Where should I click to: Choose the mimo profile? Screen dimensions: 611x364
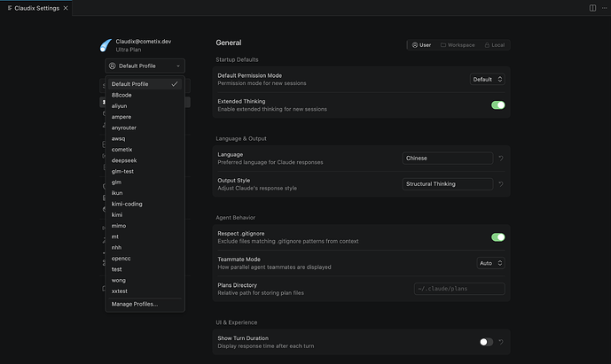(x=145, y=226)
